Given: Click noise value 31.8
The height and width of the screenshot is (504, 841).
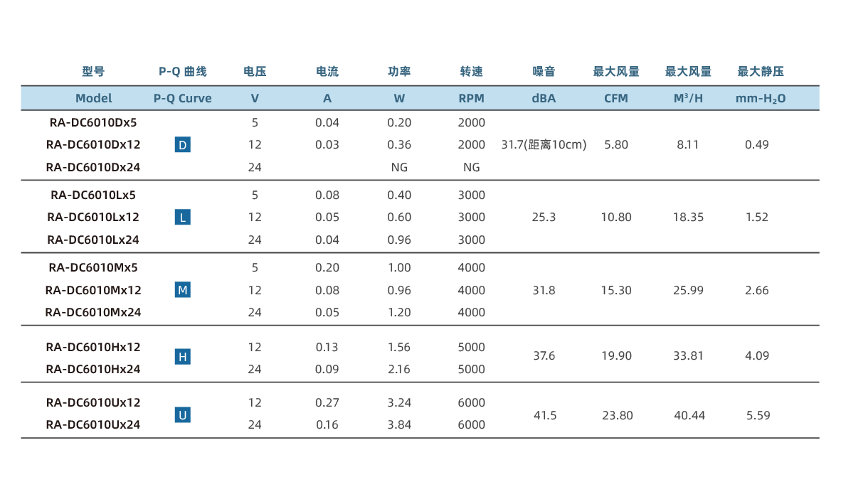Looking at the screenshot, I should [x=544, y=290].
